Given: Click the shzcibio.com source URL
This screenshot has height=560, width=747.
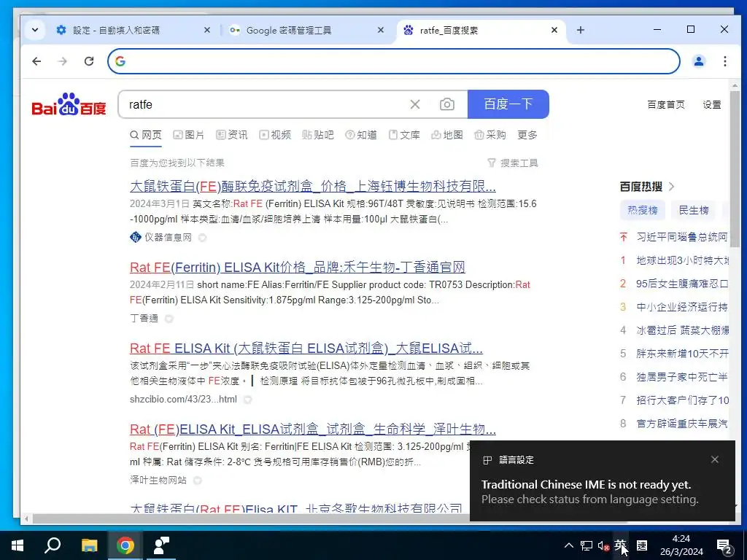Looking at the screenshot, I should coord(183,399).
